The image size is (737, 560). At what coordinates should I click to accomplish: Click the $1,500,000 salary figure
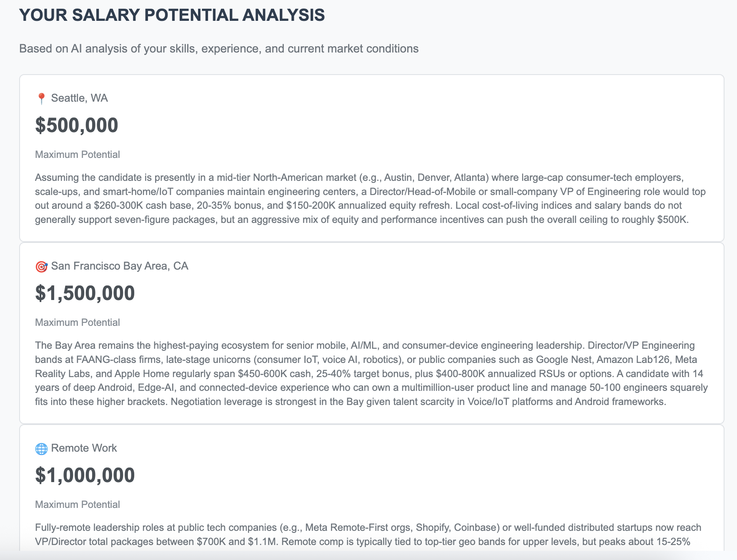coord(85,293)
